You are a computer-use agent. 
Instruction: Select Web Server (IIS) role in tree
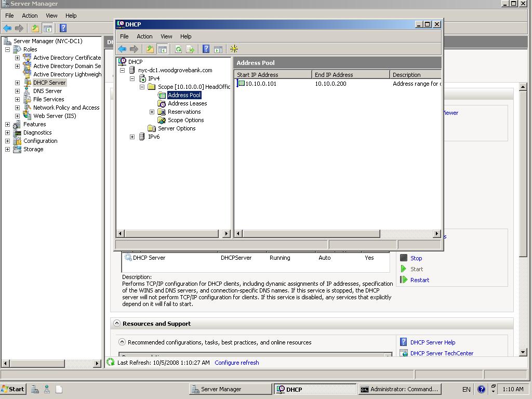(x=55, y=116)
